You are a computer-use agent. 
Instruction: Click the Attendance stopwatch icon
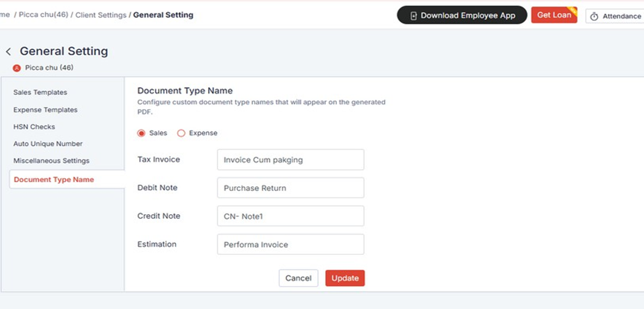tap(594, 16)
